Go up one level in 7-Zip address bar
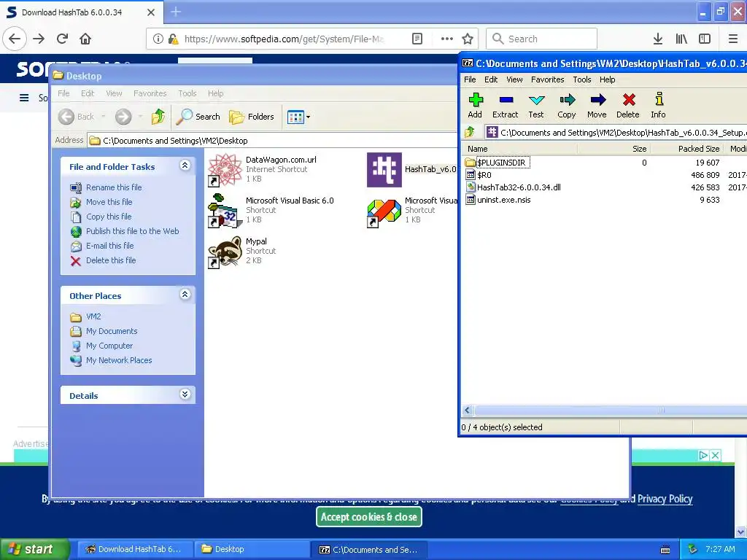747x560 pixels. coord(470,133)
